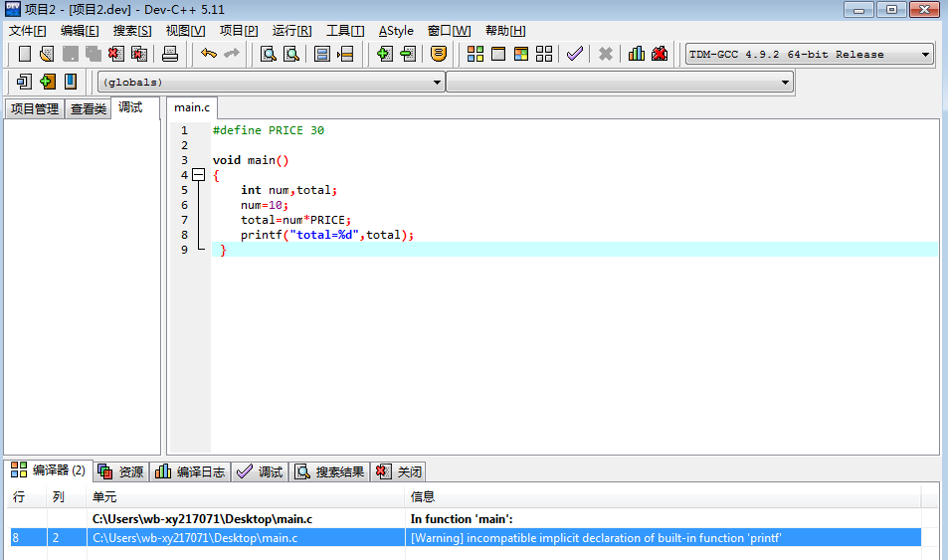Open the 文件[F] menu
Viewport: 948px width, 560px height.
point(27,31)
